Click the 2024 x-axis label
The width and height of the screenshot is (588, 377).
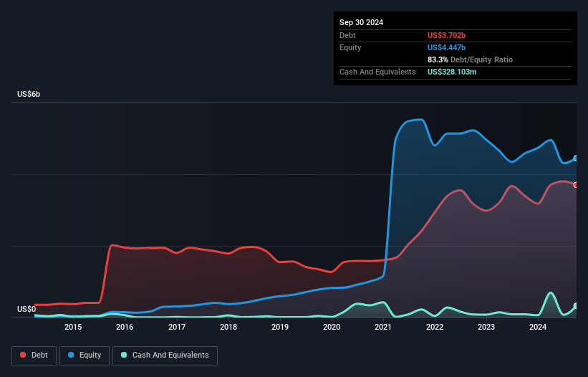pyautogui.click(x=538, y=327)
